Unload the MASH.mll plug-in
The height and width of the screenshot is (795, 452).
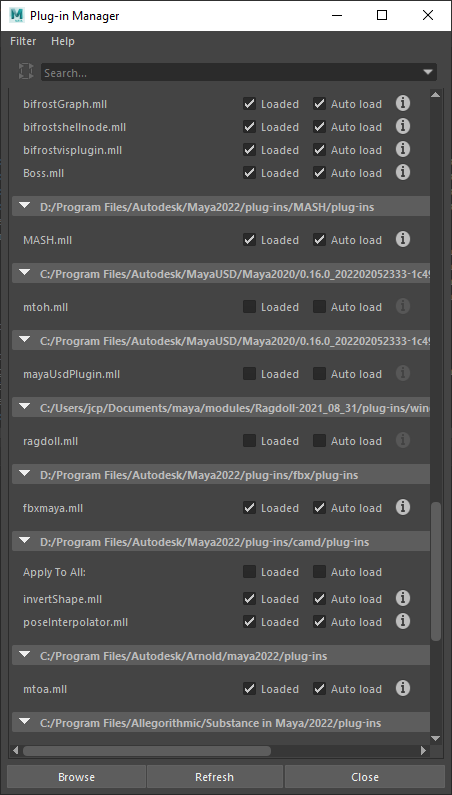[250, 240]
